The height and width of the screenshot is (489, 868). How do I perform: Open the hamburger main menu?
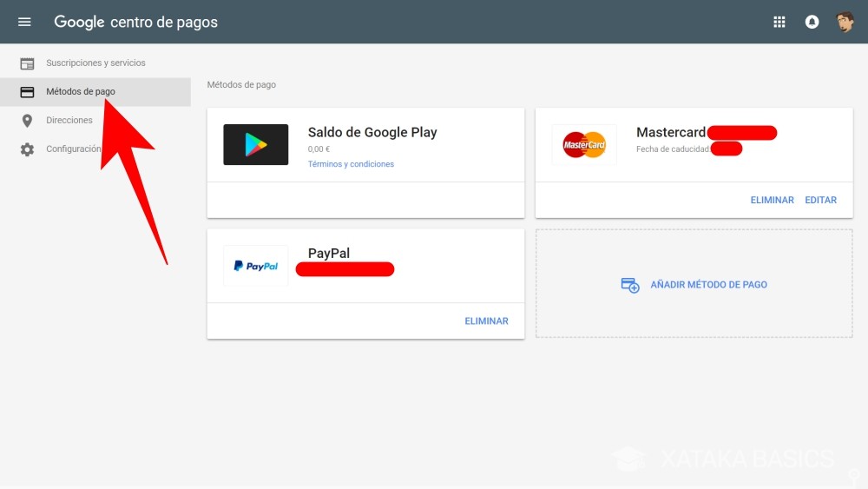24,22
